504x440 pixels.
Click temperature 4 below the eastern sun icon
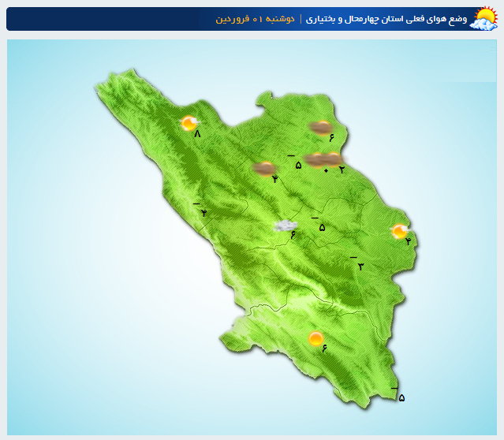pyautogui.click(x=408, y=241)
